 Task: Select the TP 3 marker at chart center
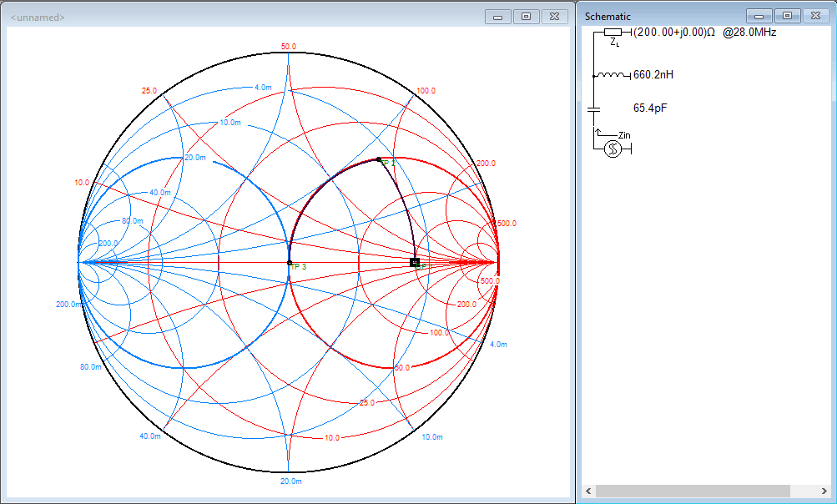pyautogui.click(x=290, y=263)
